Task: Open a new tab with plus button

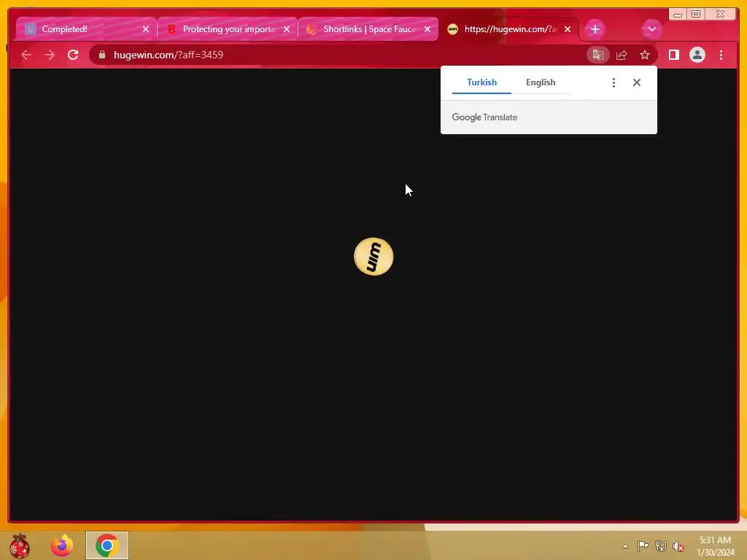Action: 595,29
